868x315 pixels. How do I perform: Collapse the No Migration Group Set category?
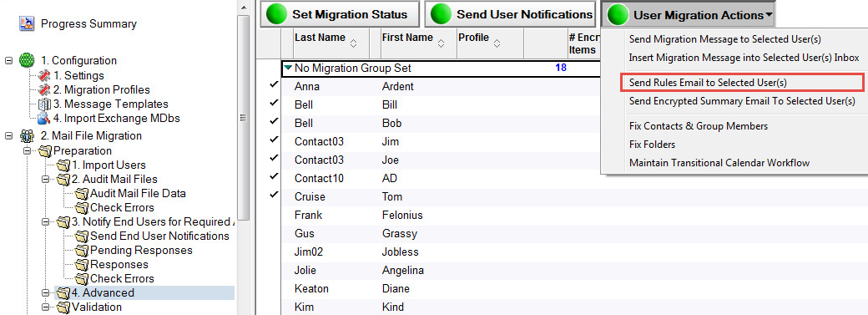click(x=288, y=69)
